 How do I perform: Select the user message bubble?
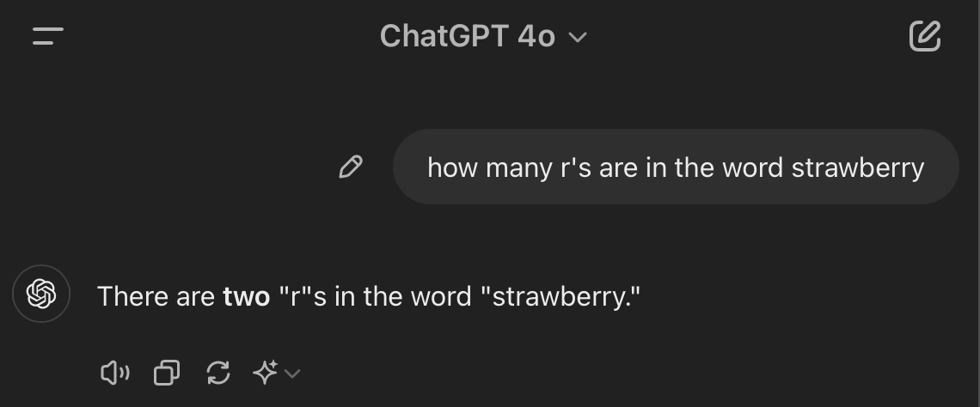pyautogui.click(x=675, y=167)
